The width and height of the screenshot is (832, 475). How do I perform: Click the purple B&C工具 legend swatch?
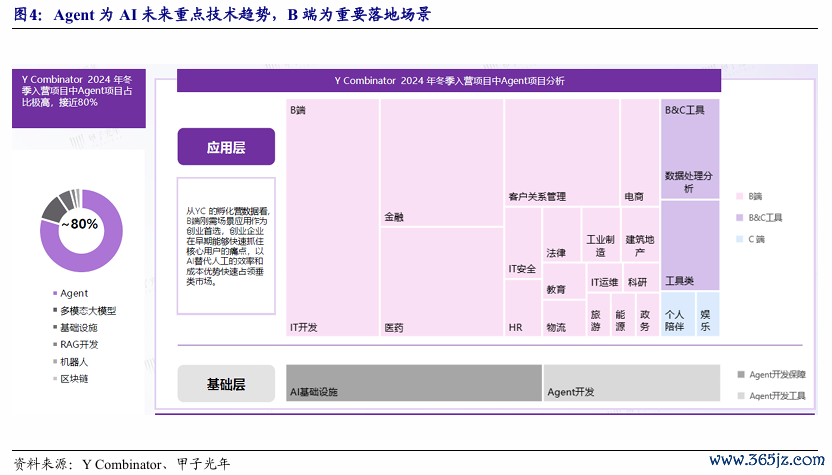click(740, 218)
